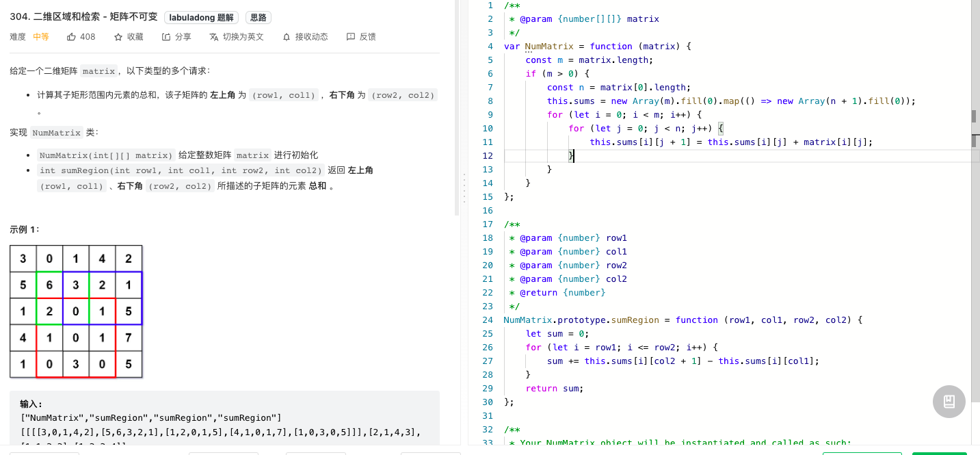Image resolution: width=980 pixels, height=455 pixels.
Task: Open the labuladong 题解 solution
Action: point(201,18)
